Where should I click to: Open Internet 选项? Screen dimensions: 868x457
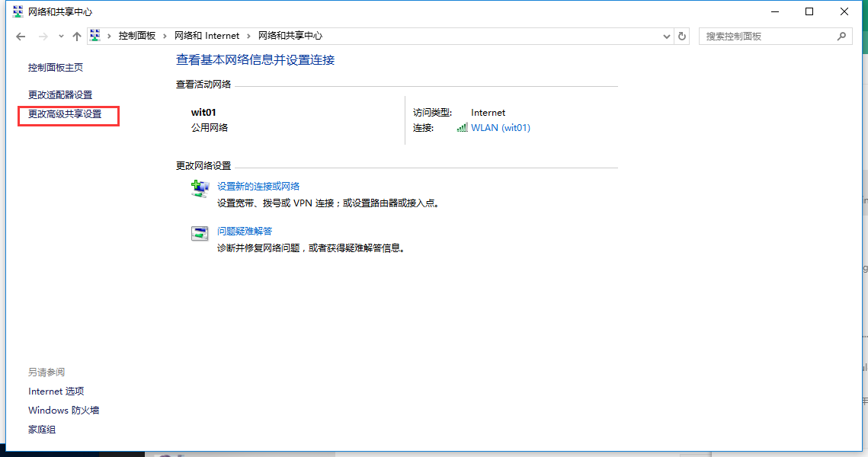tap(56, 391)
